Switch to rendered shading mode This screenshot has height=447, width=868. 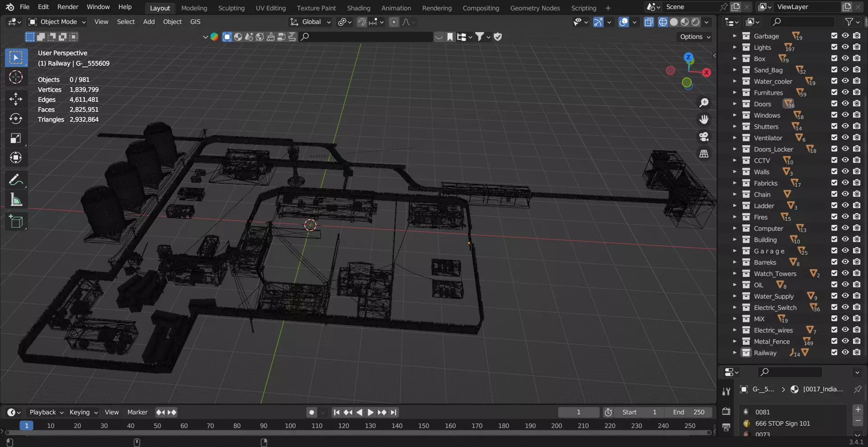click(x=695, y=22)
